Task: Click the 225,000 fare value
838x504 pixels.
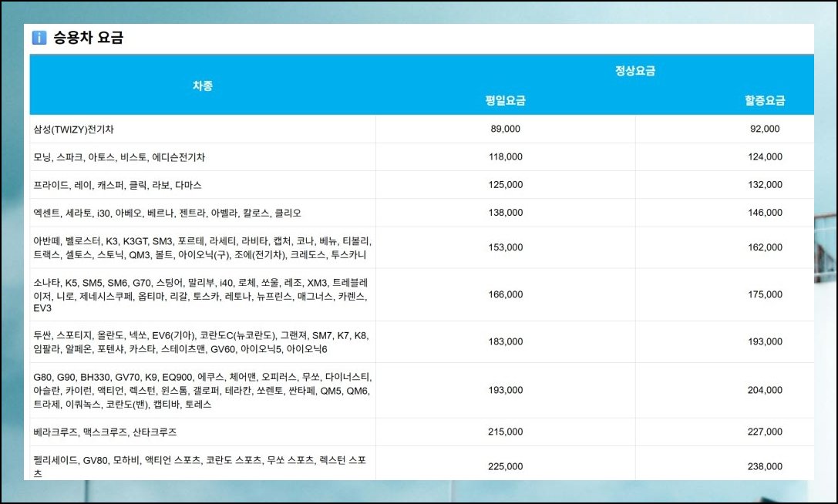Action: tap(506, 466)
